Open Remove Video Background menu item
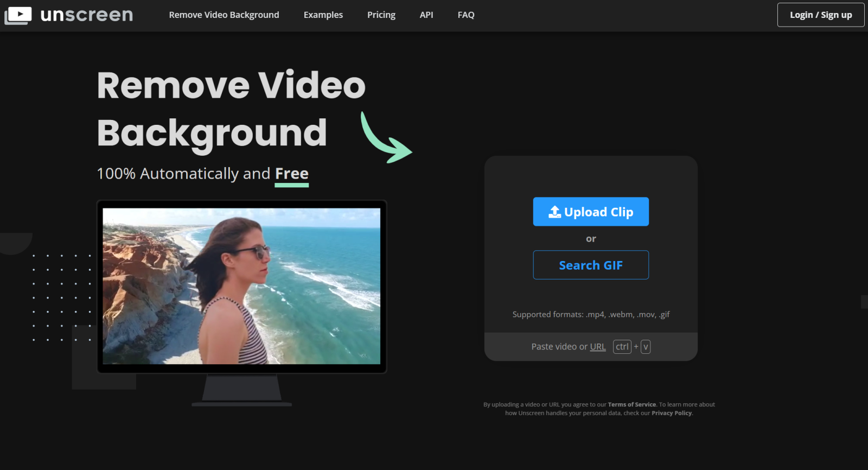The width and height of the screenshot is (868, 470). pos(224,15)
